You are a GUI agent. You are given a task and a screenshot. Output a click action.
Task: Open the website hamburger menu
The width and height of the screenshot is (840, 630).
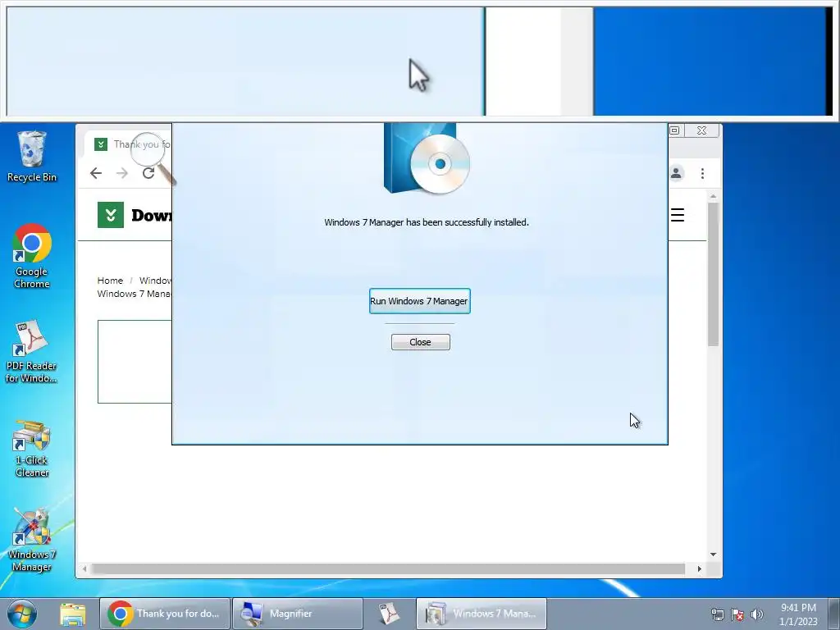(x=677, y=215)
